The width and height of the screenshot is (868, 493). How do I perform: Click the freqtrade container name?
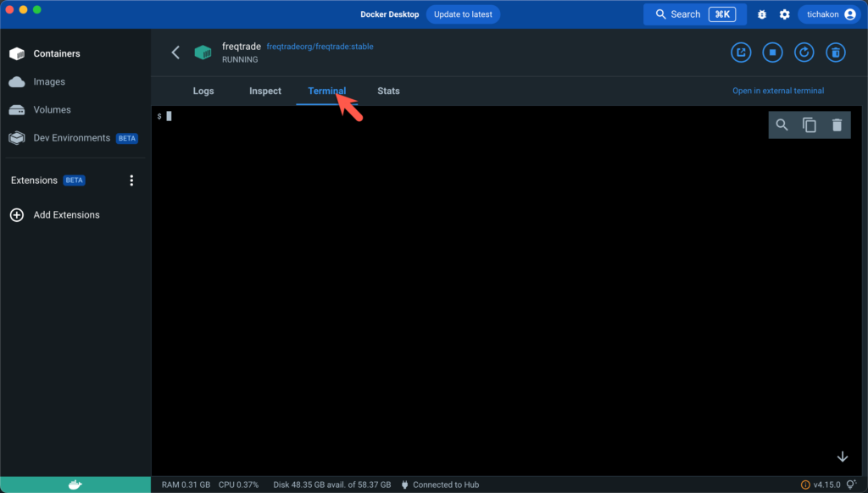242,47
